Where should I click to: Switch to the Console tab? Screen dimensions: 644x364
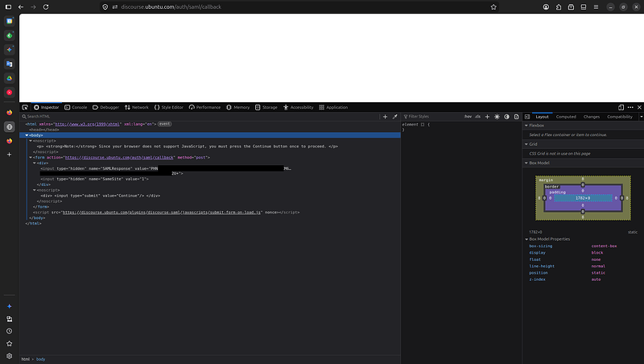[76, 107]
